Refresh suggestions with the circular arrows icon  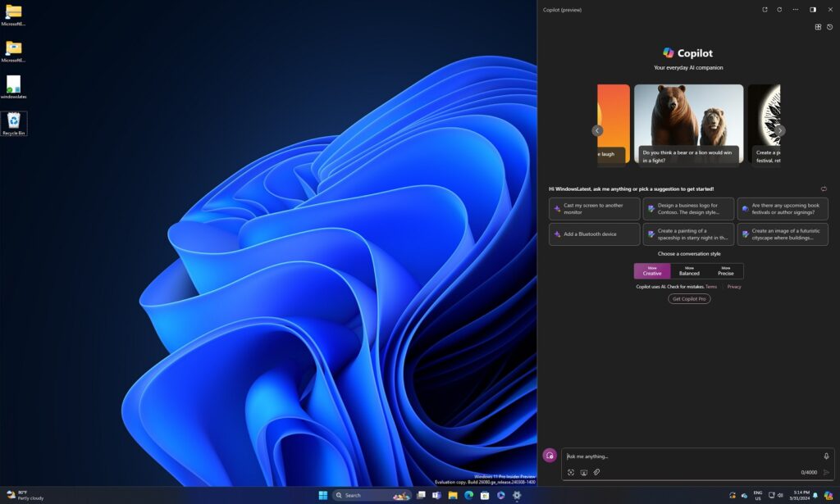pos(824,188)
